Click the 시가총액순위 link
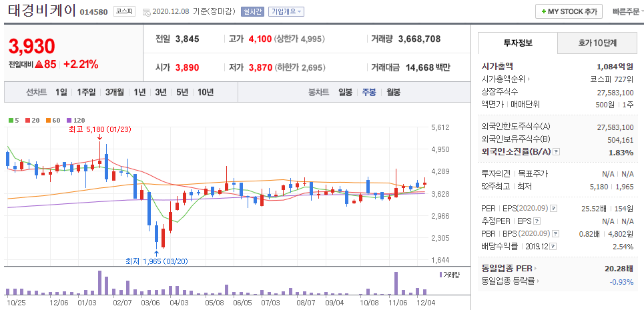 pos(503,79)
